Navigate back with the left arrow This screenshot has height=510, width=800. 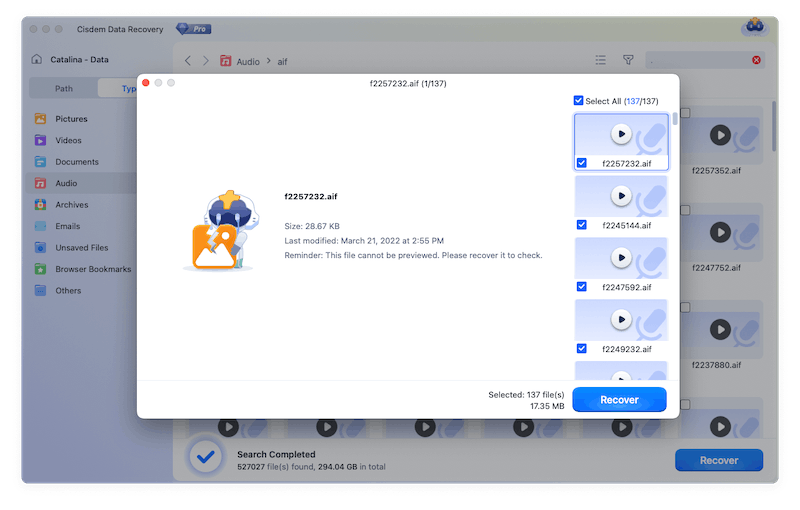[188, 61]
